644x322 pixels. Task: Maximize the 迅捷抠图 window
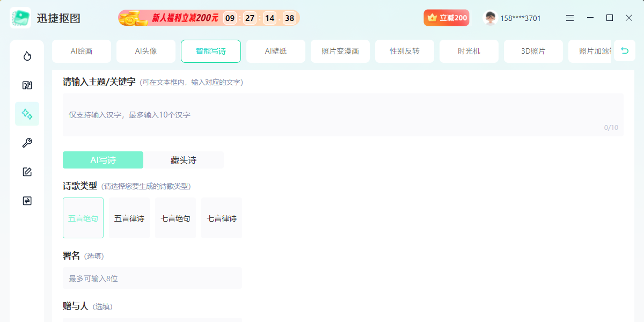(610, 18)
